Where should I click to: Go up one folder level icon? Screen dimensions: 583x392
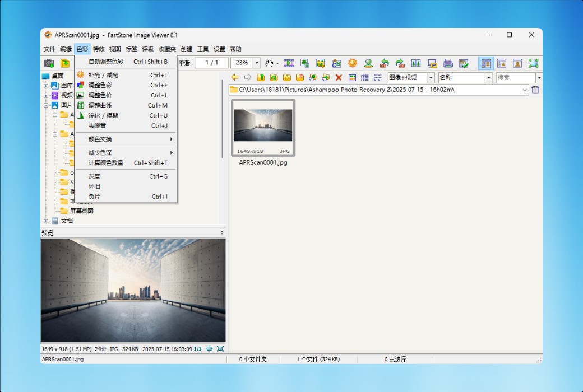[261, 77]
